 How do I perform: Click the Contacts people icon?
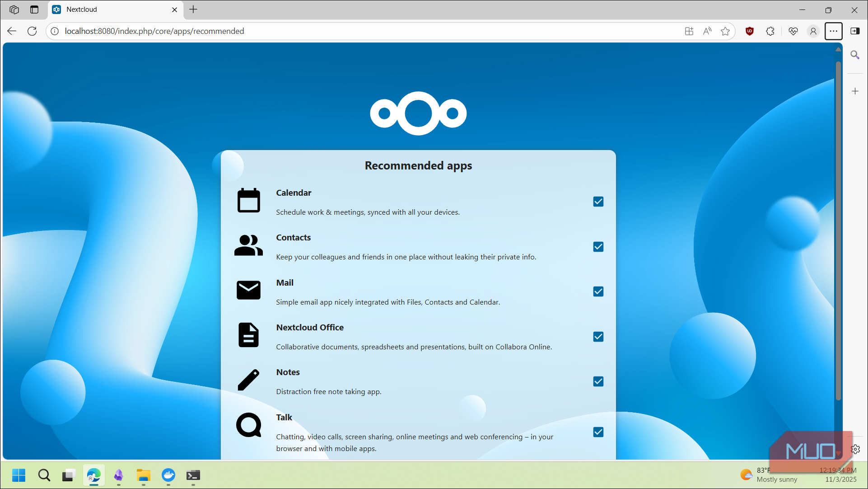[x=248, y=245]
